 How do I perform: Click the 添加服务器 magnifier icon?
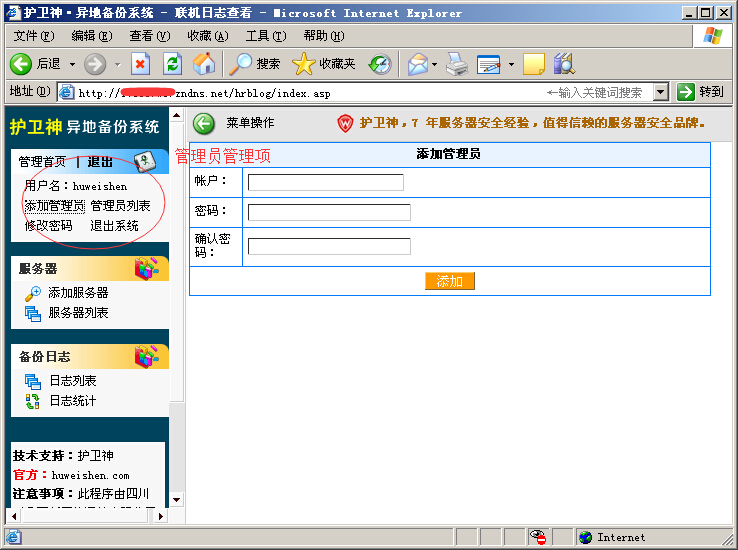click(x=33, y=293)
